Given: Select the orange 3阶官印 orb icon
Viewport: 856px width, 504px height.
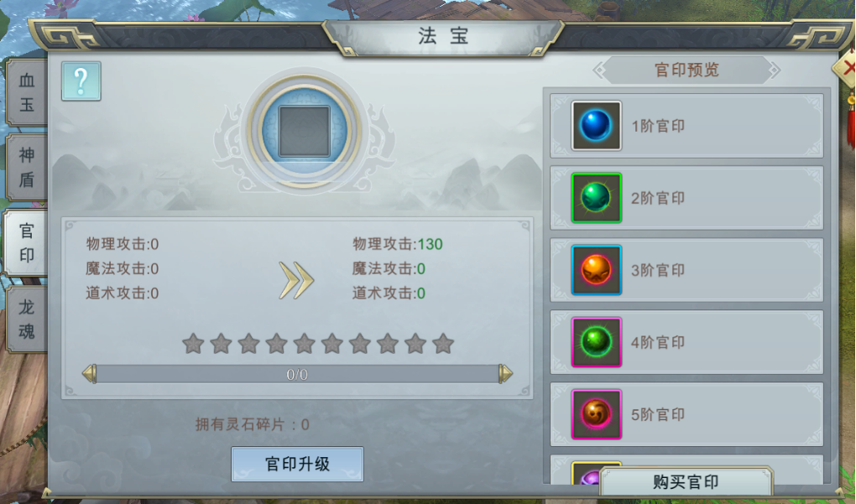Looking at the screenshot, I should 596,269.
